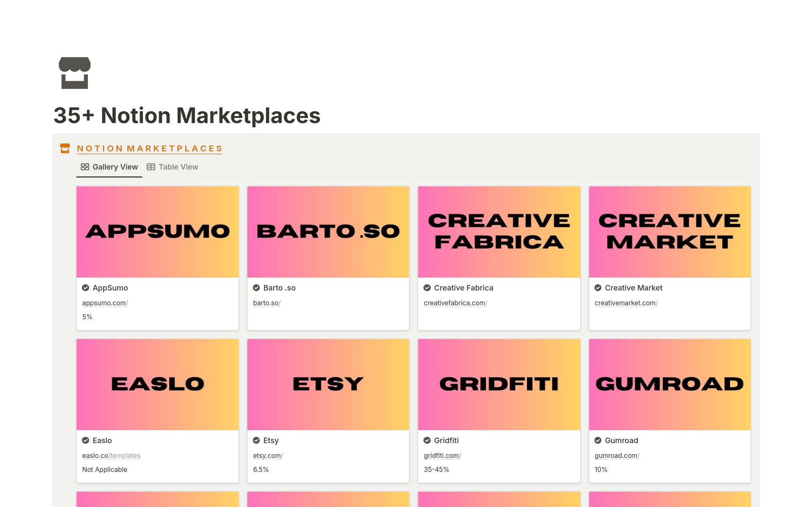Click the large storefront page icon
The width and height of the screenshot is (812, 507).
(74, 73)
